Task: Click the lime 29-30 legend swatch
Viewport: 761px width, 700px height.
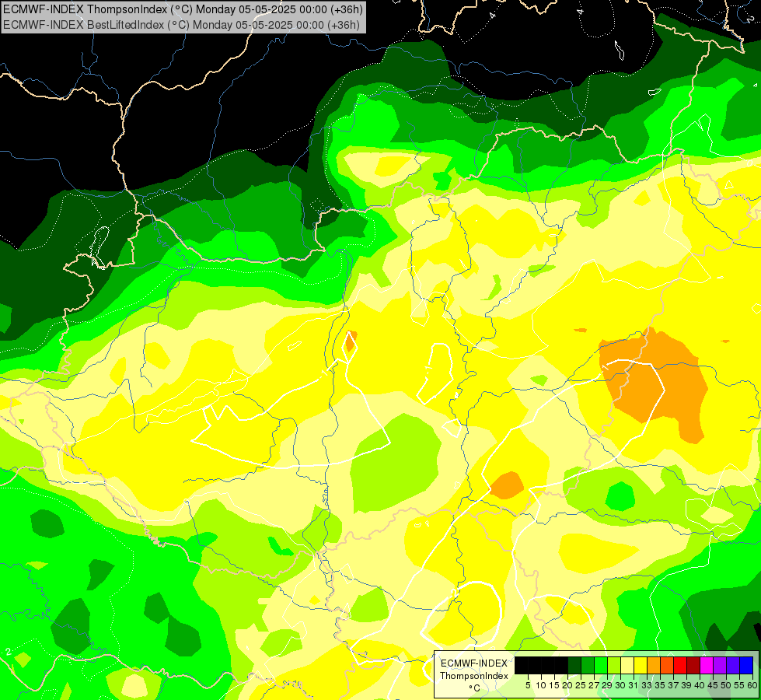Action: point(614,666)
